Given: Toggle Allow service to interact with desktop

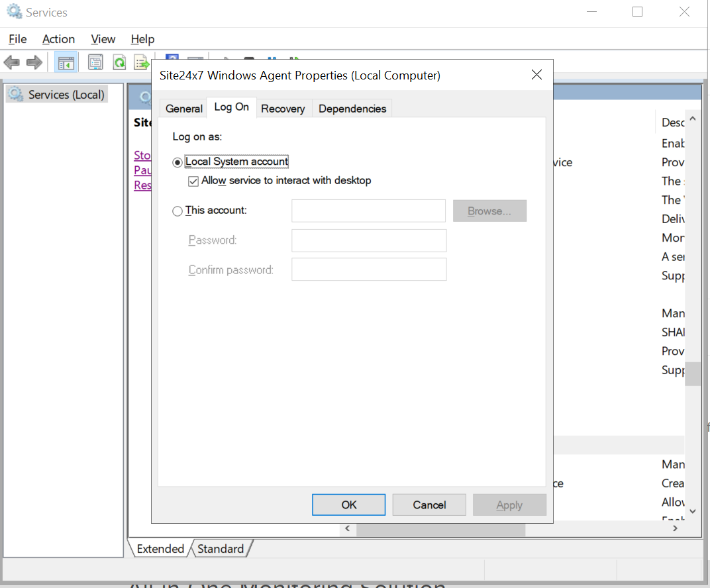Looking at the screenshot, I should pyautogui.click(x=193, y=181).
